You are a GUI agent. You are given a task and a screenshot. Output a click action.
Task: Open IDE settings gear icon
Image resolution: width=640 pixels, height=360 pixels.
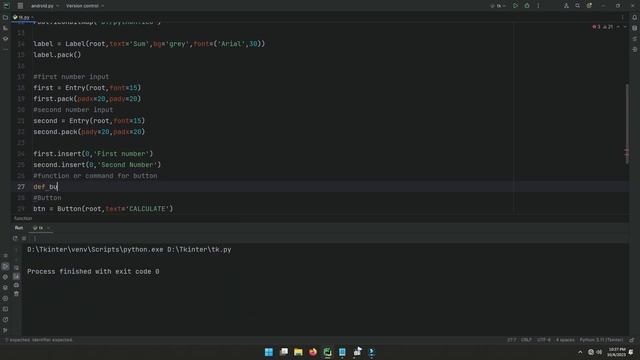pos(589,6)
